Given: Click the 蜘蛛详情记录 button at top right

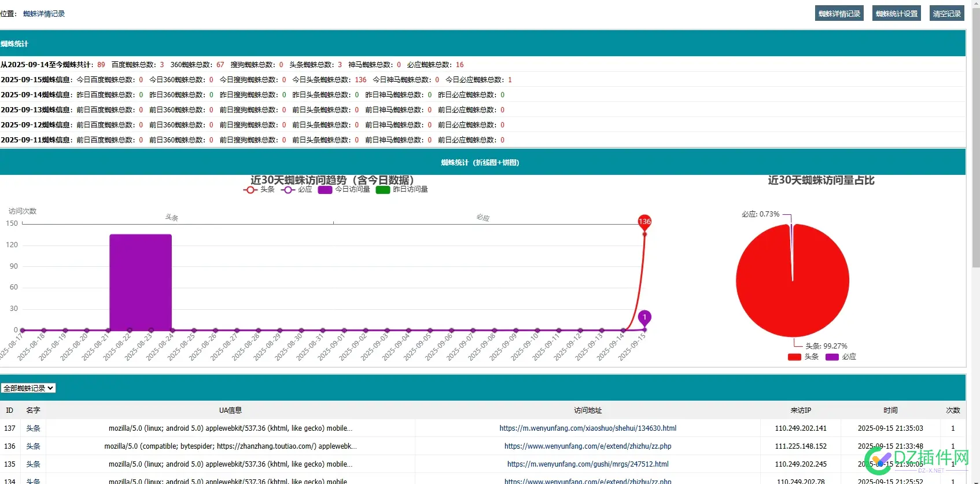Looking at the screenshot, I should tap(839, 13).
